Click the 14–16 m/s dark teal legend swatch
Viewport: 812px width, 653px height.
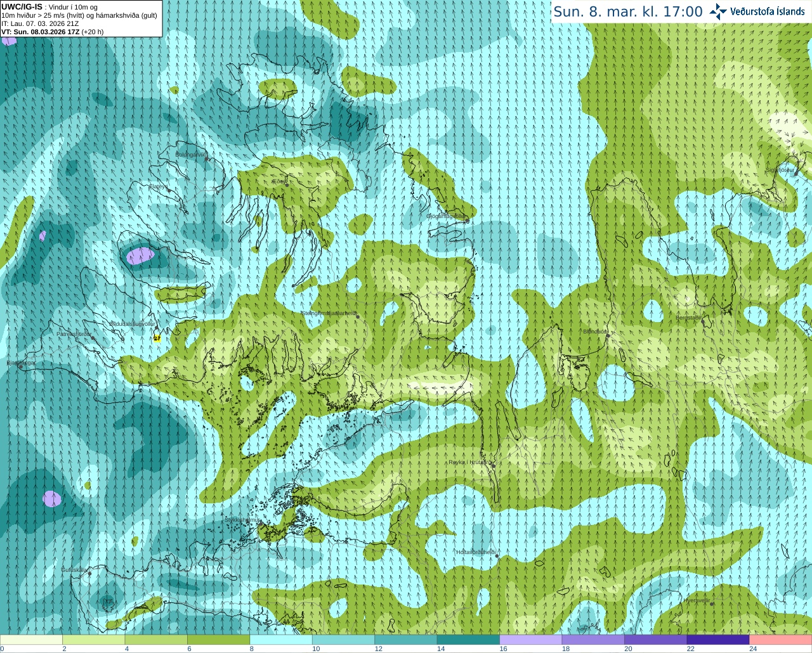468,640
